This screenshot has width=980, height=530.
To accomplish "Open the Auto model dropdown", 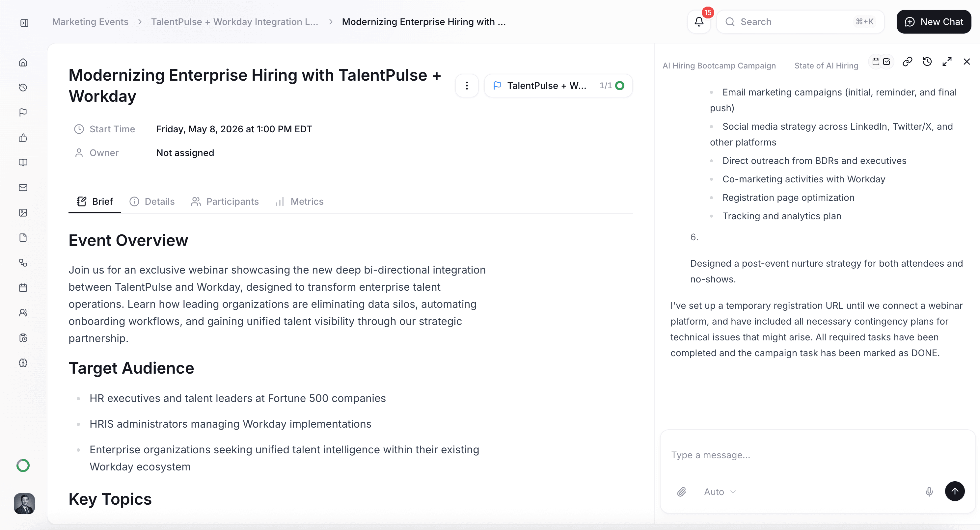I will [x=720, y=491].
